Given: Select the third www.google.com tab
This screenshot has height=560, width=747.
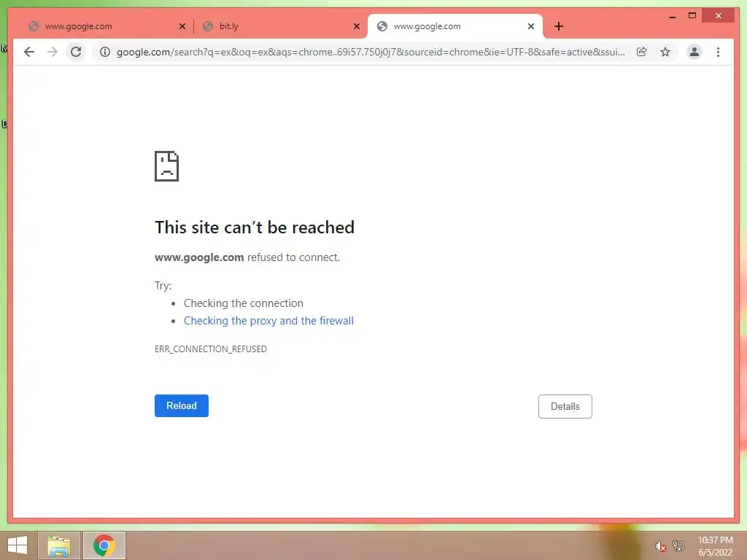Looking at the screenshot, I should (x=455, y=26).
